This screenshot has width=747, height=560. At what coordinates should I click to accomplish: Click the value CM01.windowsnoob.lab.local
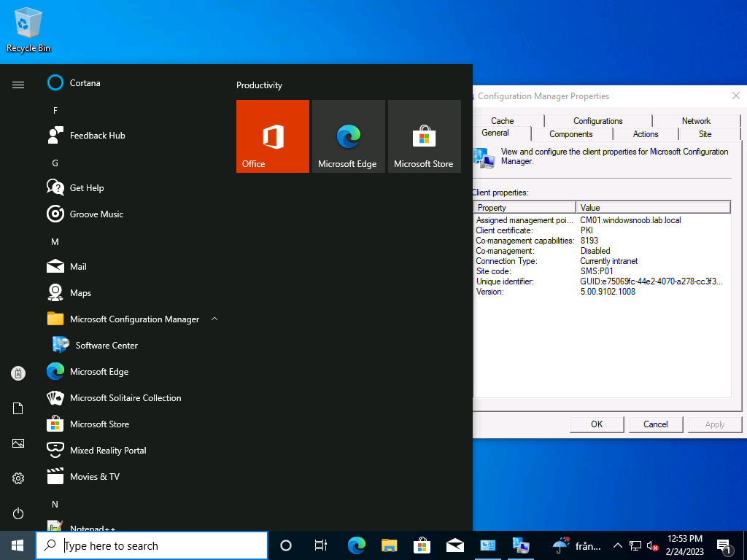click(x=630, y=220)
